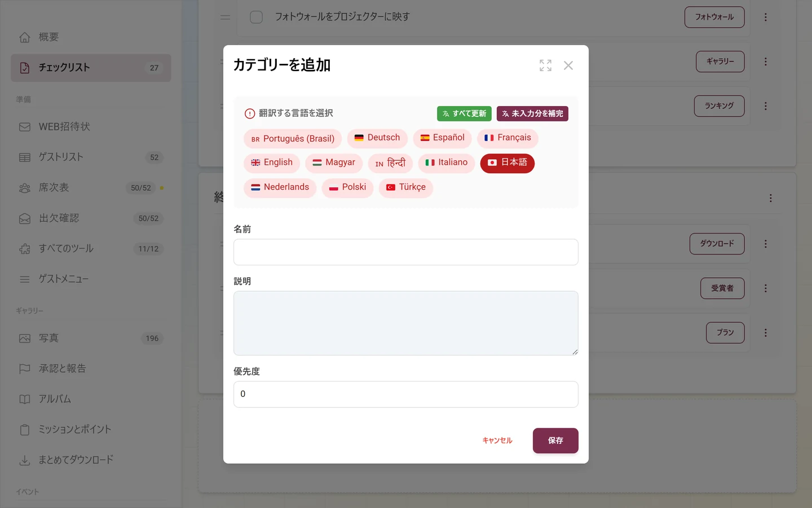Click the まとめてダウンロード download icon

click(25, 461)
